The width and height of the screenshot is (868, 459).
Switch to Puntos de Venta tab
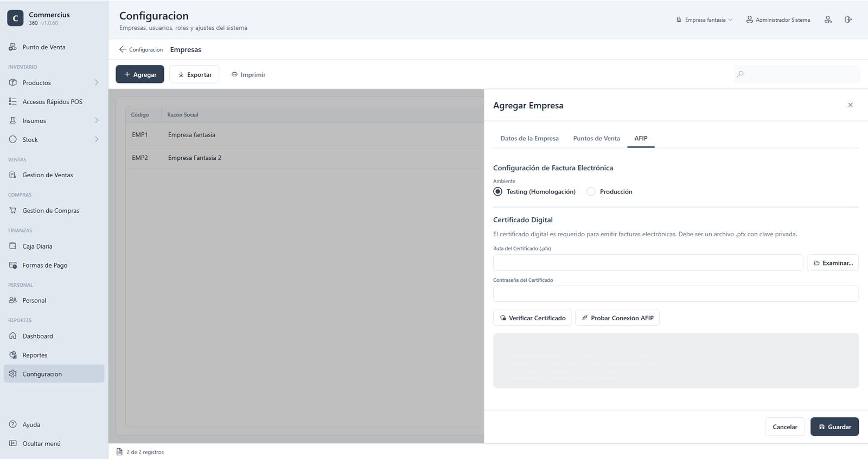596,138
